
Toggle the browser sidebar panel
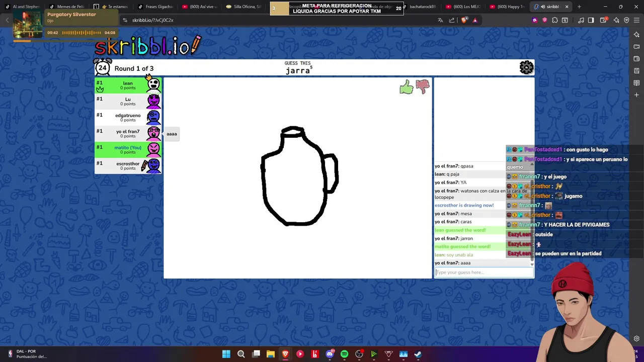(x=591, y=20)
